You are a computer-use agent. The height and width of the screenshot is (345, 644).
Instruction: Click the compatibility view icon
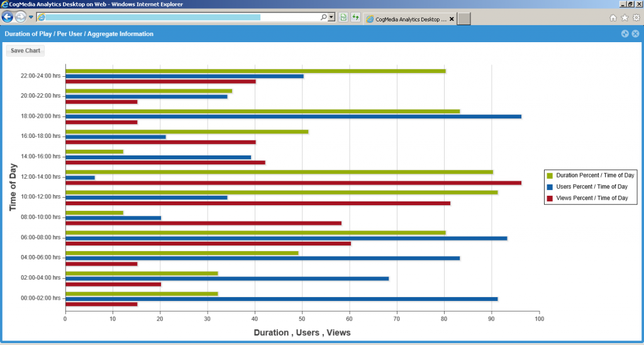point(343,17)
